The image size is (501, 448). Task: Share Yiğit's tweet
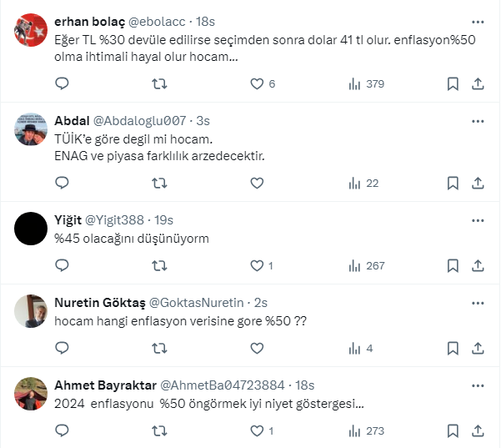tap(478, 265)
